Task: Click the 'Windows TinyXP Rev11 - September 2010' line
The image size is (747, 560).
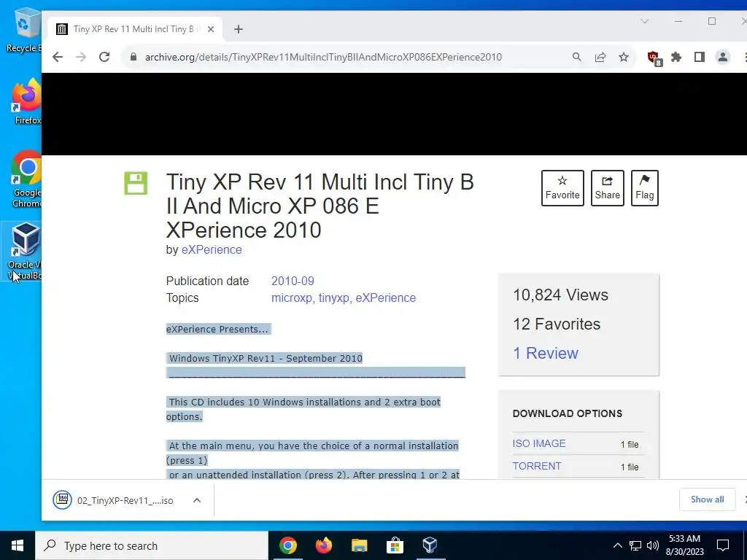Action: (x=266, y=358)
